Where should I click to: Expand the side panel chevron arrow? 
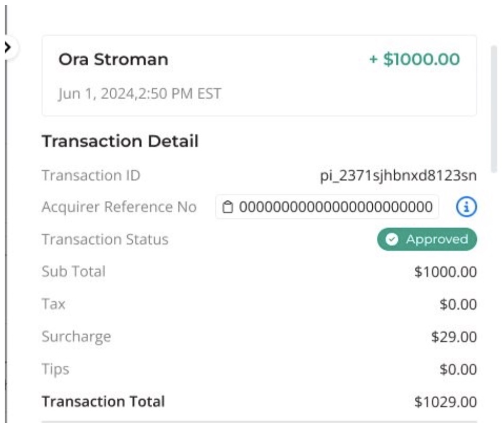8,48
